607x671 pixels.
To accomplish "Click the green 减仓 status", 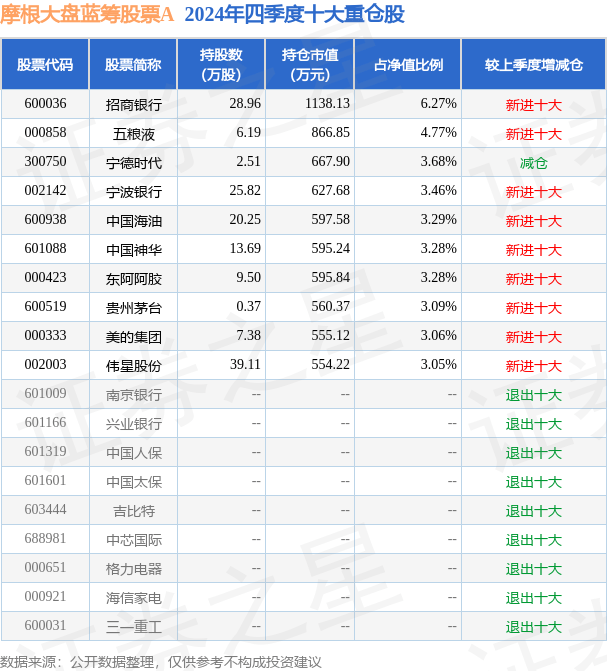I will tap(533, 163).
